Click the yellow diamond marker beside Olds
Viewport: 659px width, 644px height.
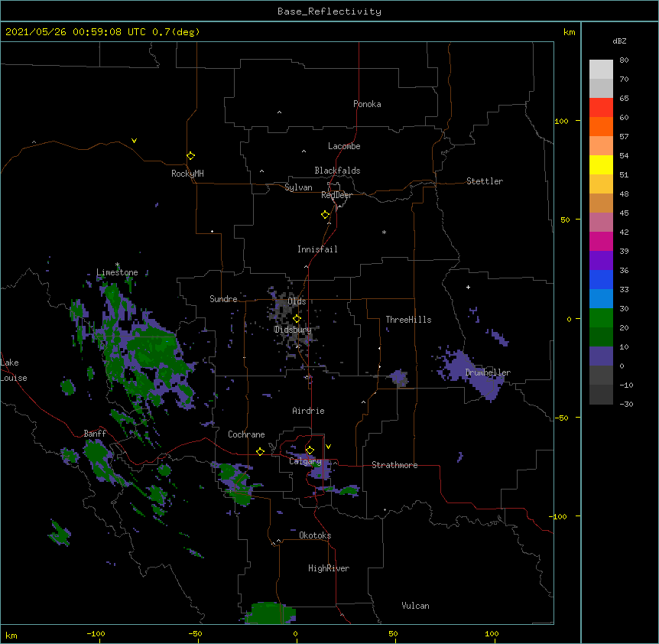coord(297,318)
